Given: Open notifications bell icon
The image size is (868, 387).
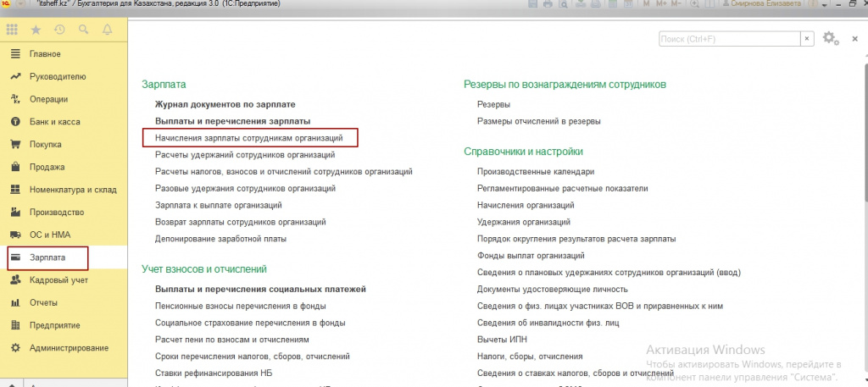Looking at the screenshot, I should [108, 30].
